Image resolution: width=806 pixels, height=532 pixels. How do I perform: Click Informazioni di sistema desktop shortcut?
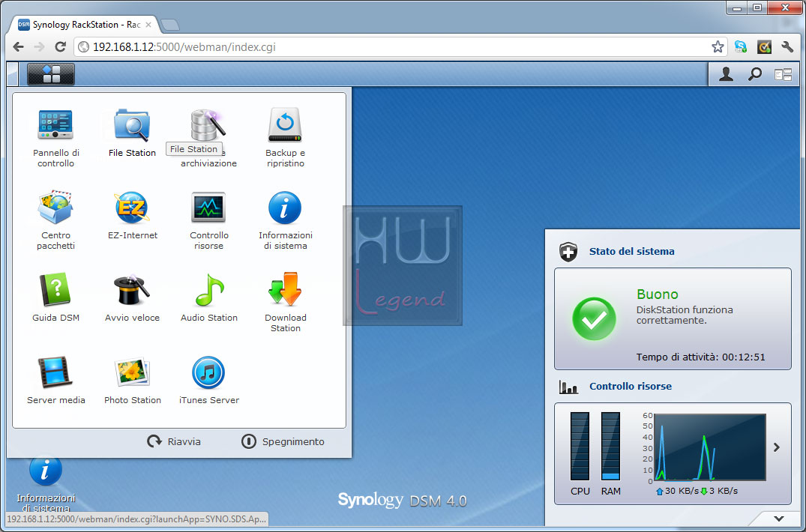[x=45, y=483]
